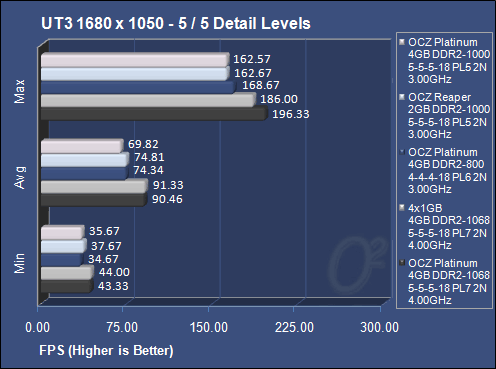
Task: Select legend text '4GB DDR2-800'
Action: pyautogui.click(x=446, y=164)
